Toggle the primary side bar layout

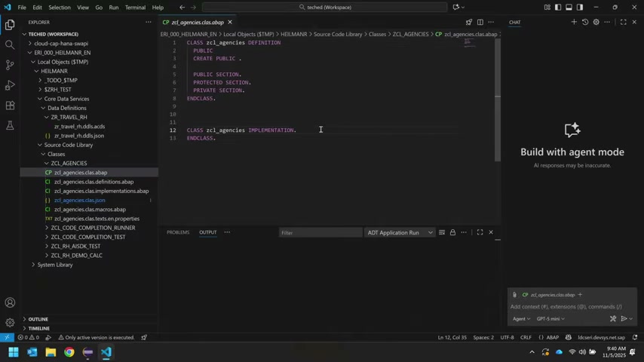558,8
